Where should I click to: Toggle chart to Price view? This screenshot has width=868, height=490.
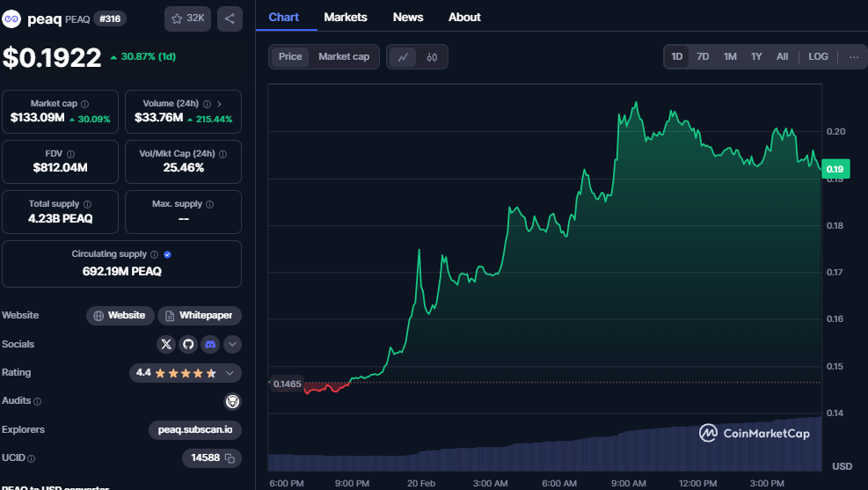290,57
